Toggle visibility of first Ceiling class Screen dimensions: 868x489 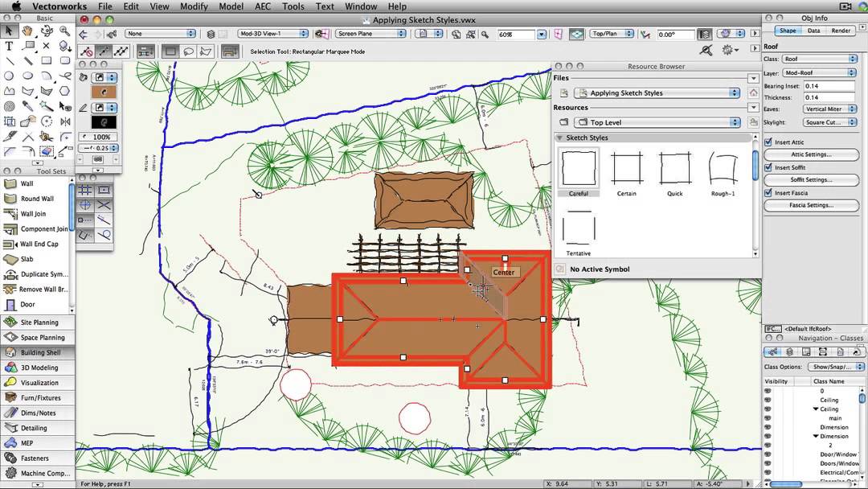[x=768, y=400]
